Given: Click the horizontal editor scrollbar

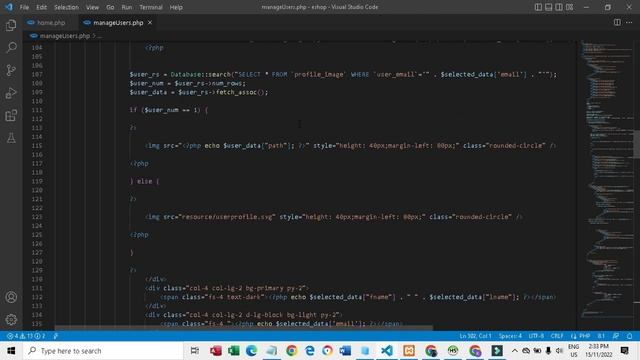Looking at the screenshot, I should point(244,327).
